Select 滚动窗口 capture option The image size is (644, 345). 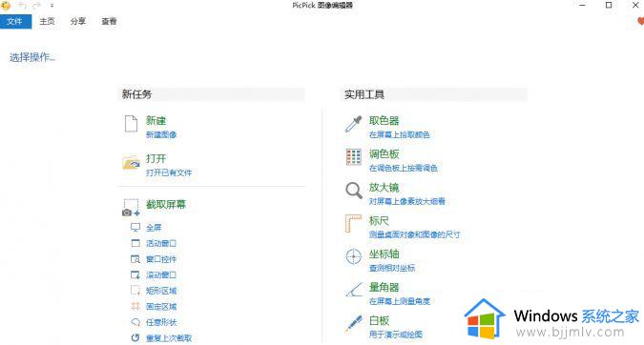[161, 274]
